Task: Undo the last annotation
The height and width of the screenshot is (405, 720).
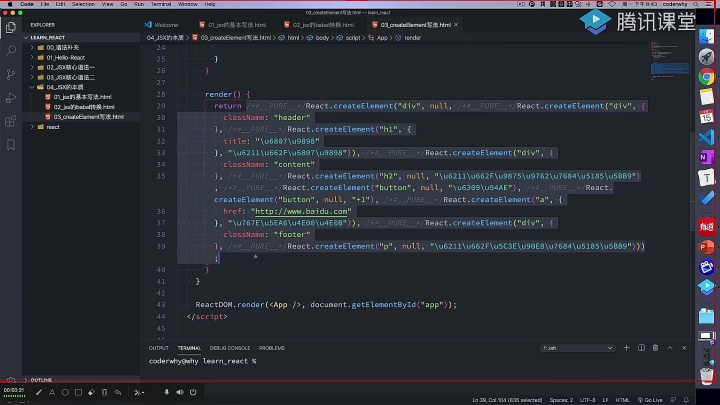Action: tap(118, 392)
